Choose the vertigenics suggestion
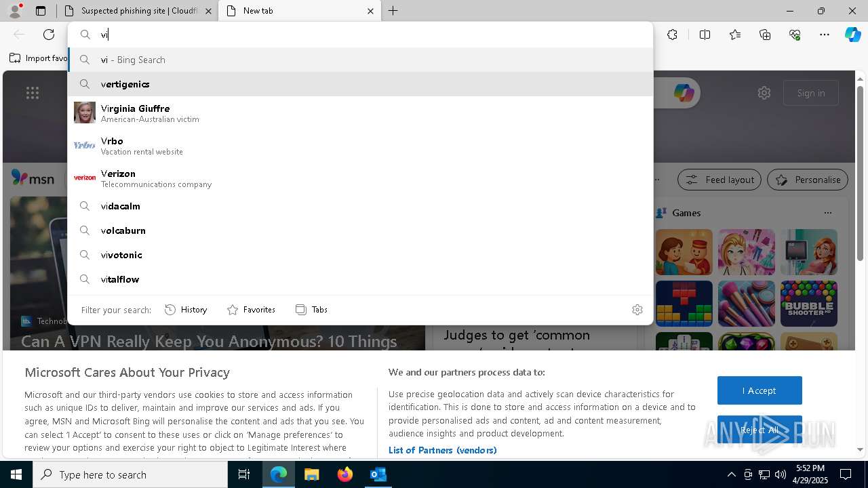 (x=360, y=84)
